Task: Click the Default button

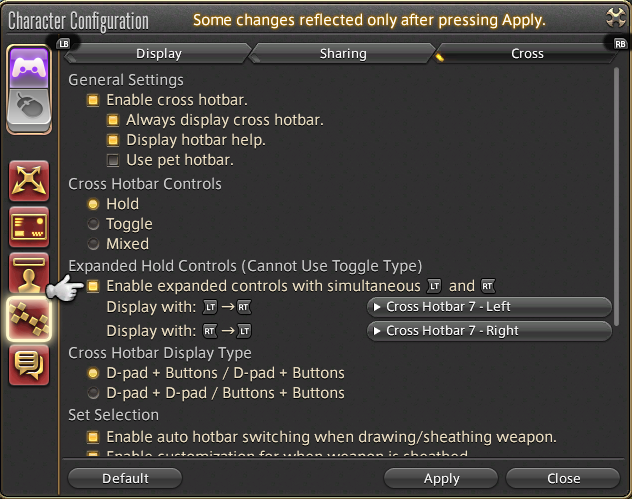Action: click(125, 478)
